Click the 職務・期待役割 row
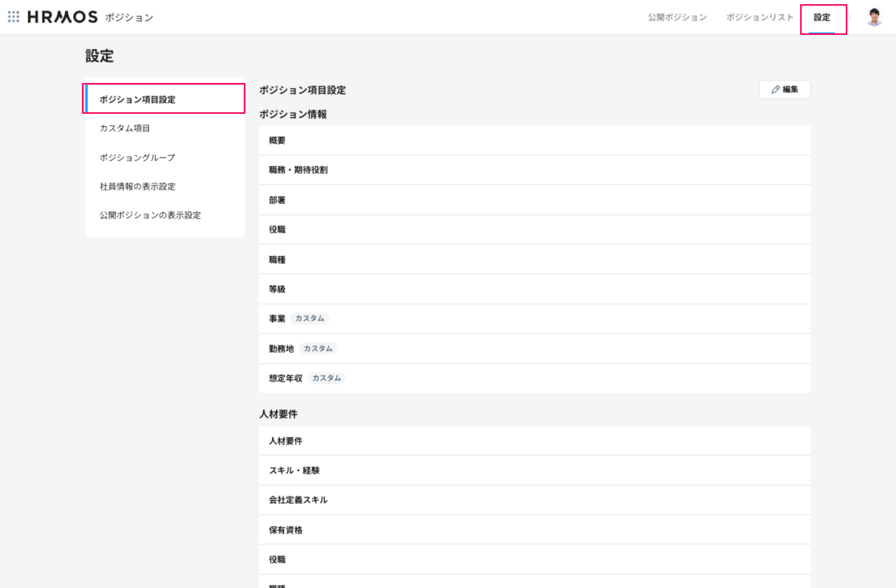 [x=298, y=170]
